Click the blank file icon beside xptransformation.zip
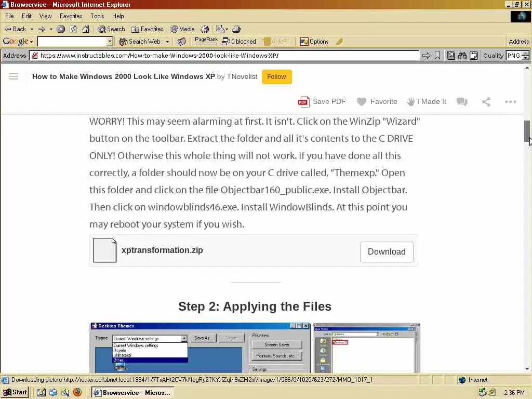 tap(104, 250)
